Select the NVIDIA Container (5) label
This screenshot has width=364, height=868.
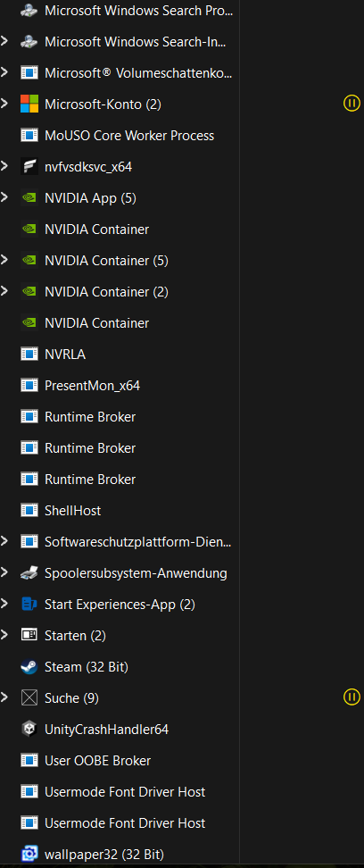(x=106, y=260)
